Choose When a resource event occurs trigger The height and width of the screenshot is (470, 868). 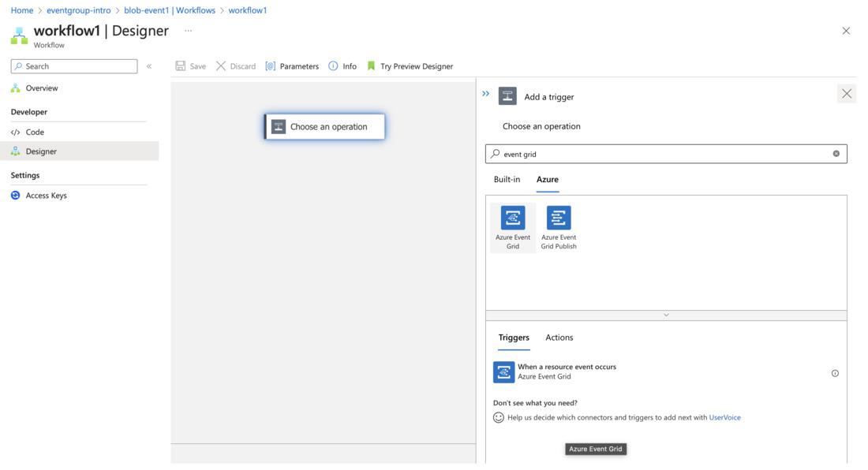666,371
